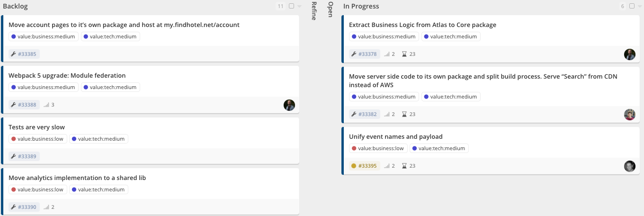This screenshot has height=216, width=644.
Task: Expand the collapsed Open column
Action: point(330,9)
